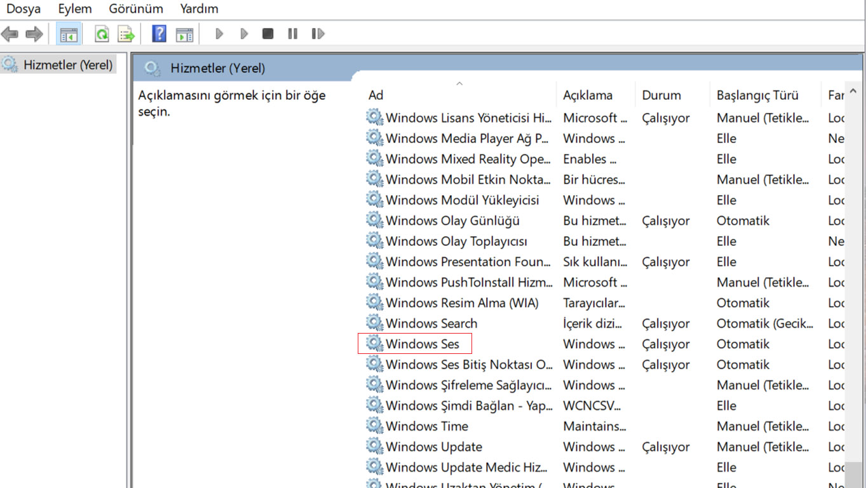Open the Görünüm menu
This screenshot has width=868, height=488.
[x=136, y=9]
